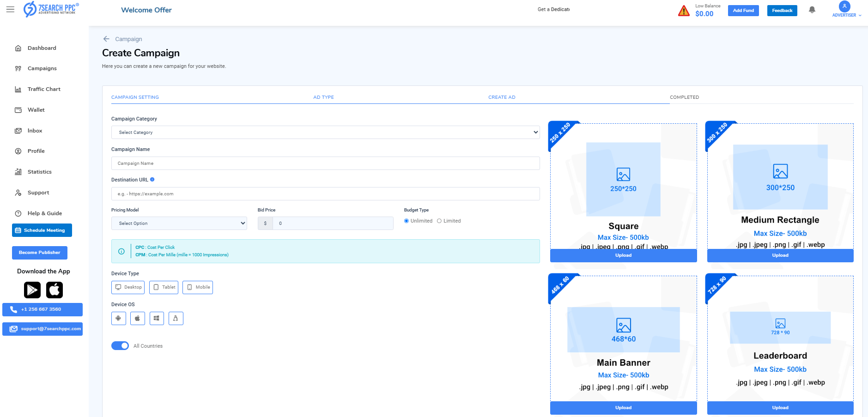Select the Ad Type step tab
The image size is (868, 417).
(x=323, y=97)
